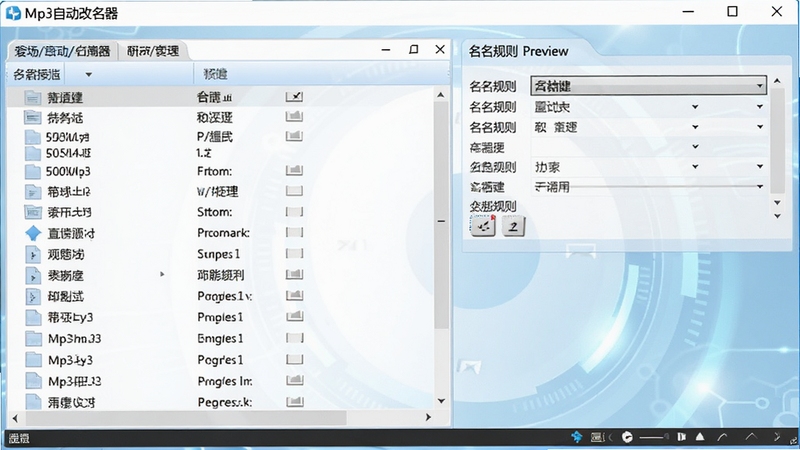Image resolution: width=800 pixels, height=450 pixels.
Task: Click the status text at bottom-left corner
Action: point(19,438)
